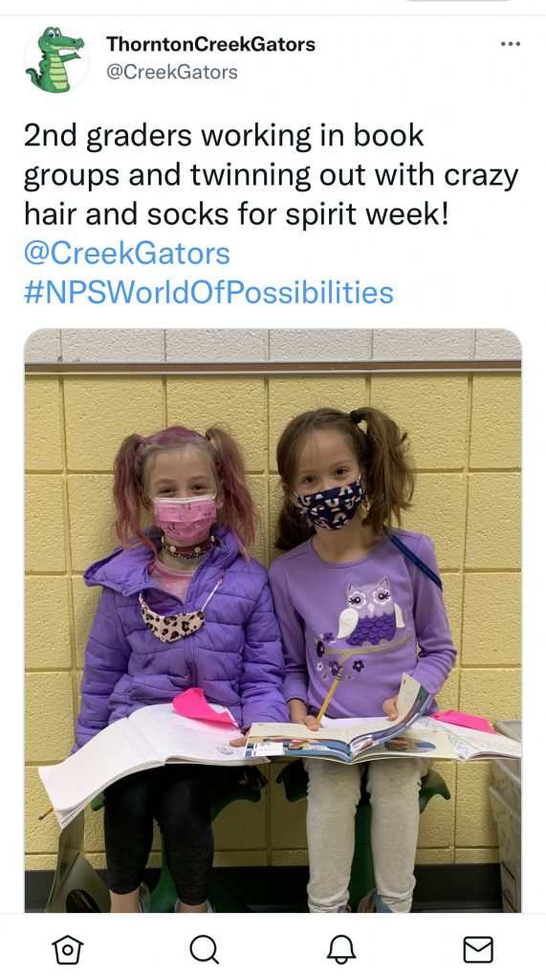Screen dimensions: 546x980
Task: Click the green gator profile avatar
Action: point(56,59)
